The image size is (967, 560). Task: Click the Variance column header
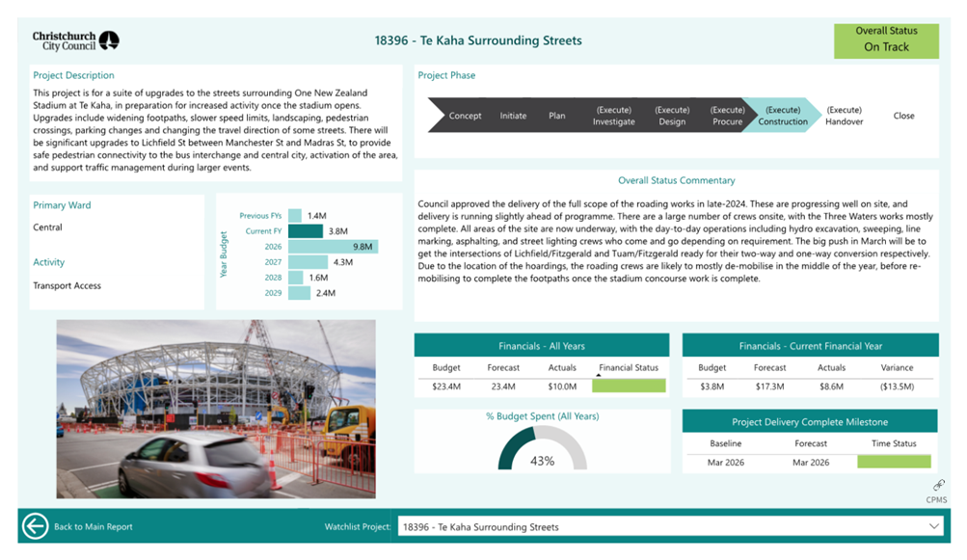click(897, 367)
